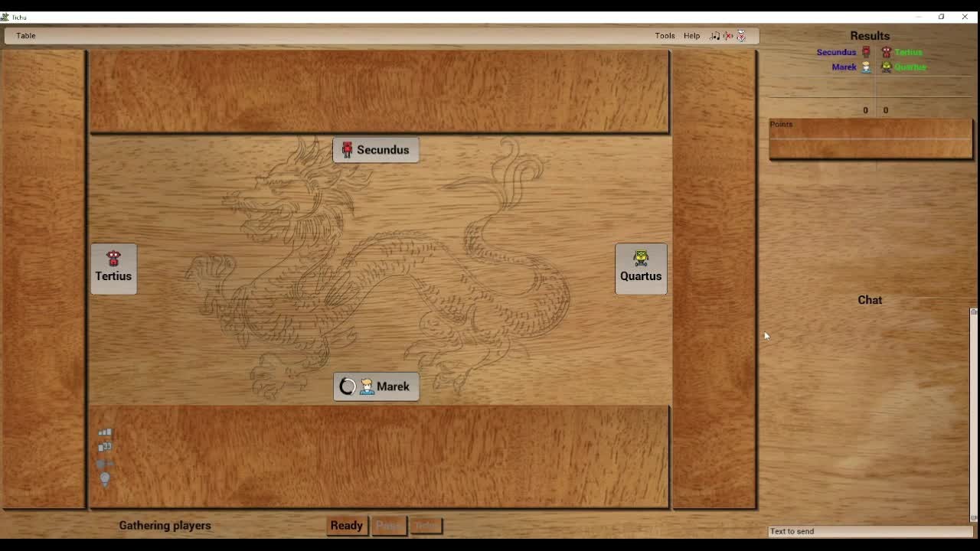Click the bar-chart card sorting icon

(x=105, y=432)
